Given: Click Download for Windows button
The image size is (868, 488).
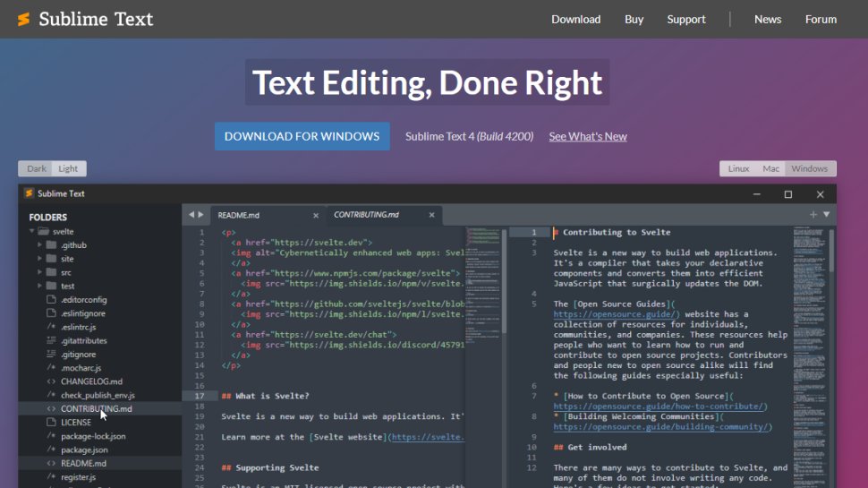Looking at the screenshot, I should [x=302, y=136].
